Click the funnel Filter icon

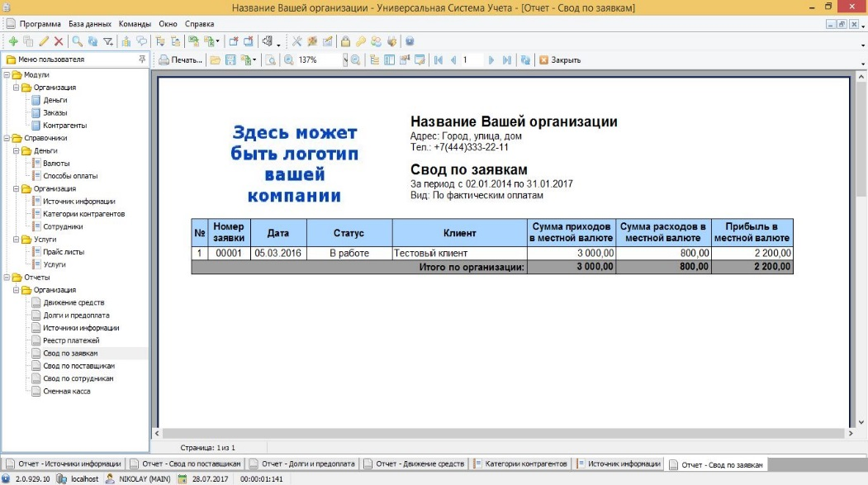[x=108, y=41]
